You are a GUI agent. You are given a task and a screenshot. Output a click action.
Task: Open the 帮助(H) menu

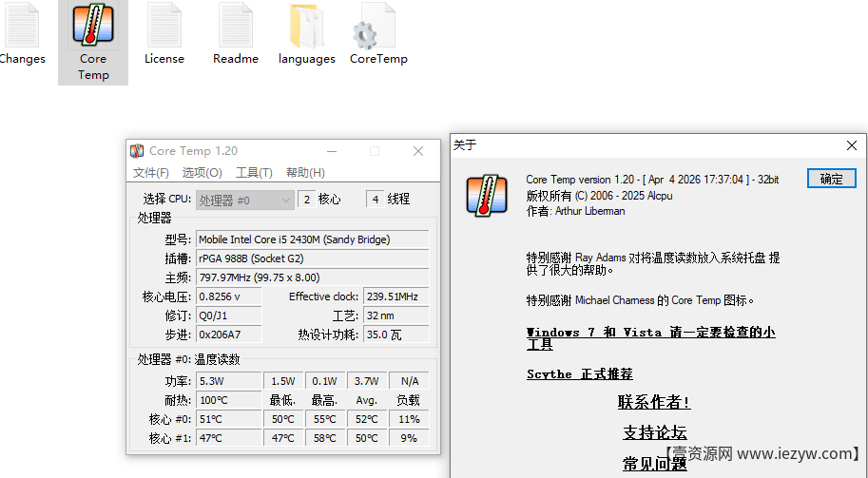[x=305, y=173]
